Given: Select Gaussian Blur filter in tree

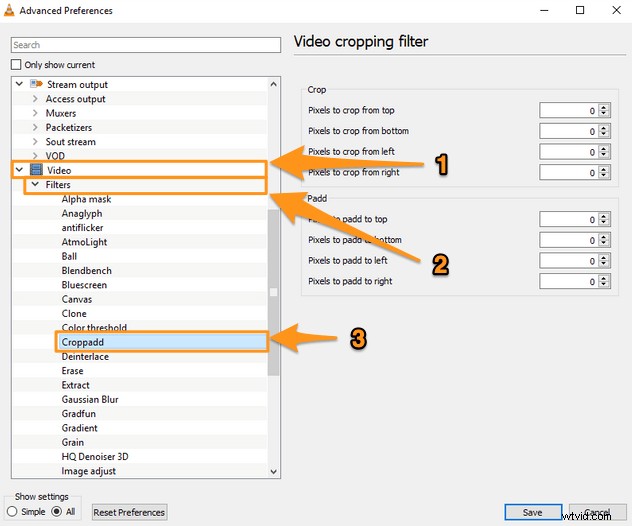Looking at the screenshot, I should (90, 399).
